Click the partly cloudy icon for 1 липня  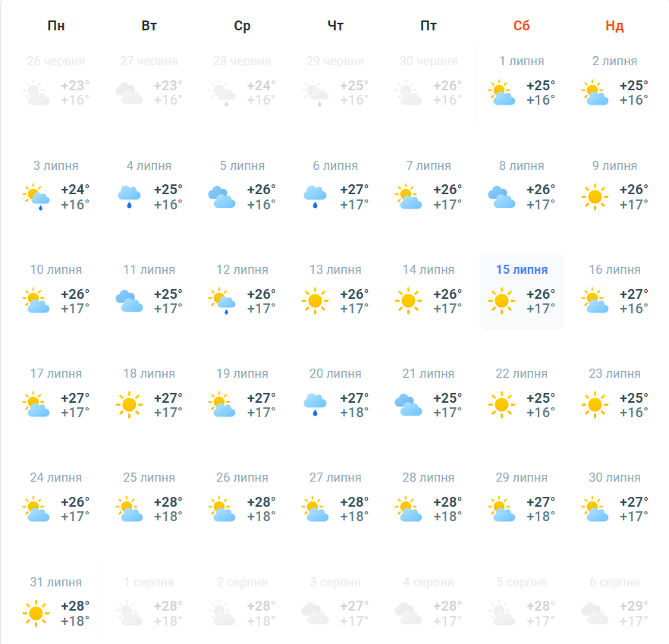click(501, 93)
